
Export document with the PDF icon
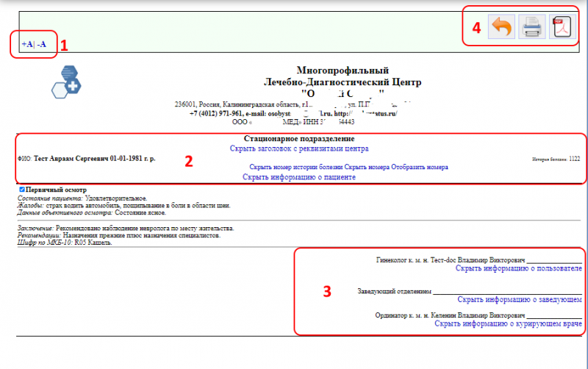[562, 29]
